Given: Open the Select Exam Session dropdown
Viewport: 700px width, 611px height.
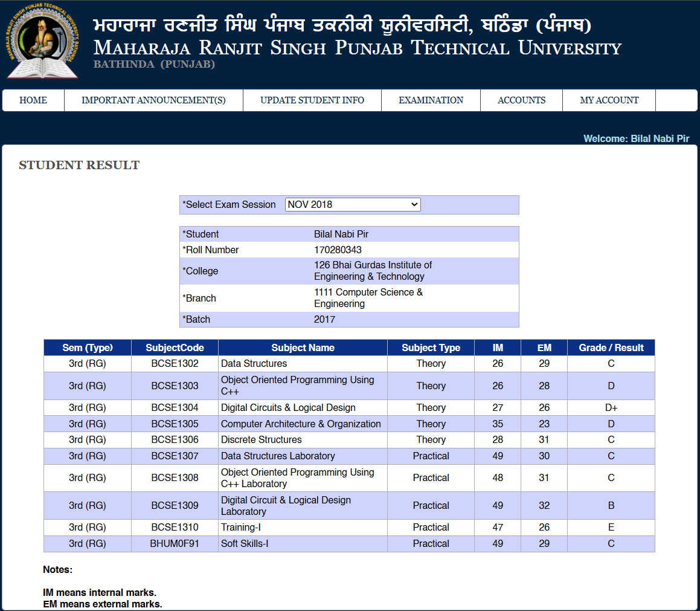Looking at the screenshot, I should coord(352,205).
